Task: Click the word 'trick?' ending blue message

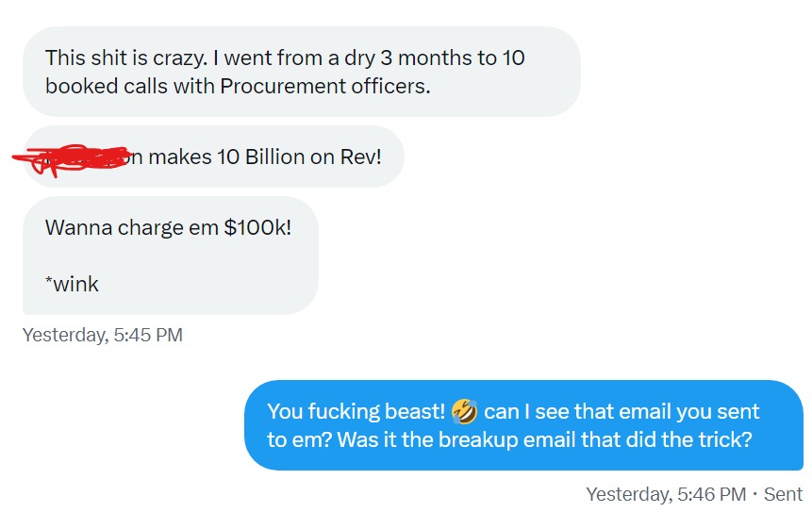Action: (725, 440)
